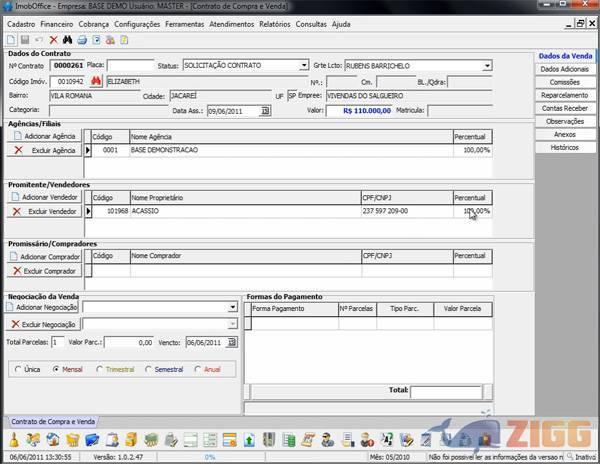Open the Ajuda menu
Screen dimensions: 600x464
tap(341, 24)
